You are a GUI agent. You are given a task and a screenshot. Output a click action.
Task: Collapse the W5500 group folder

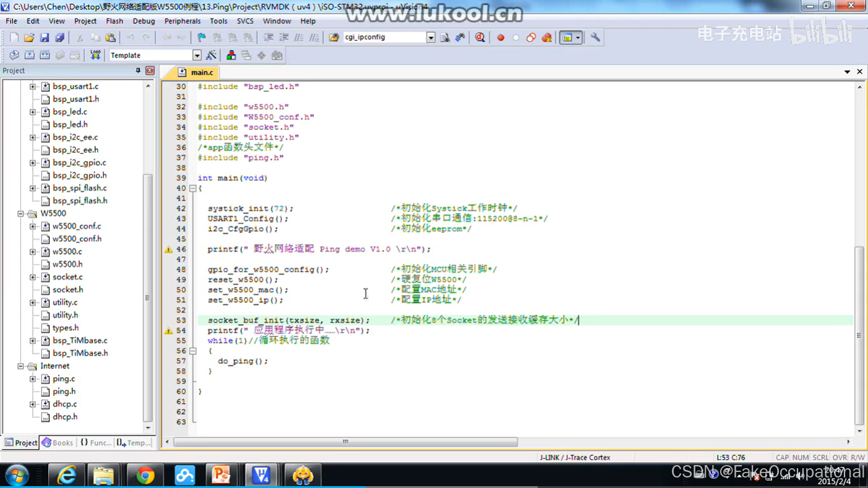pos(20,213)
